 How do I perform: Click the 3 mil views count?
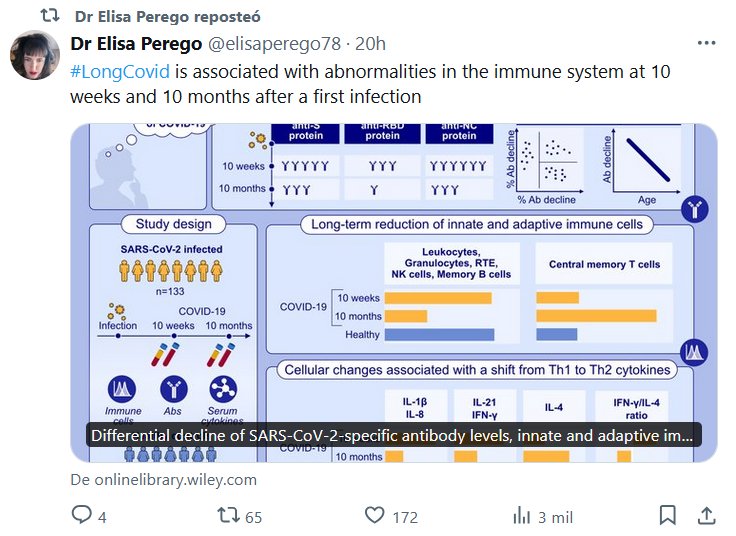555,517
